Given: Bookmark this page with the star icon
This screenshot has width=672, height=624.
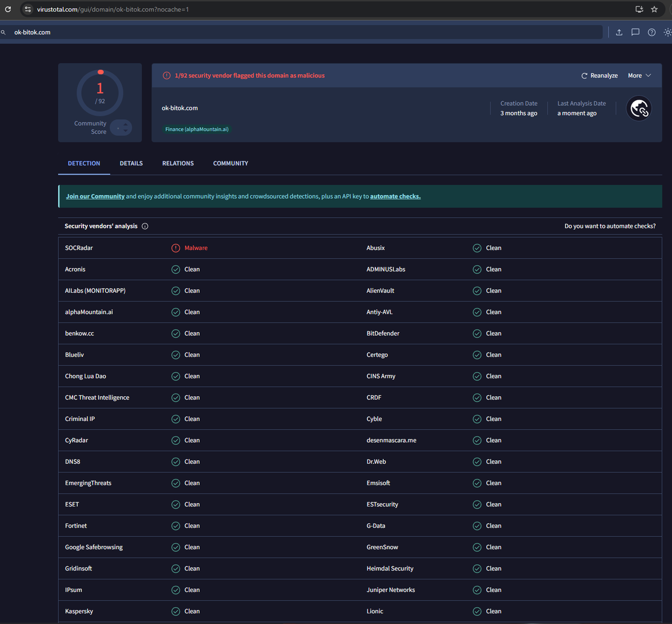Looking at the screenshot, I should click(x=654, y=9).
